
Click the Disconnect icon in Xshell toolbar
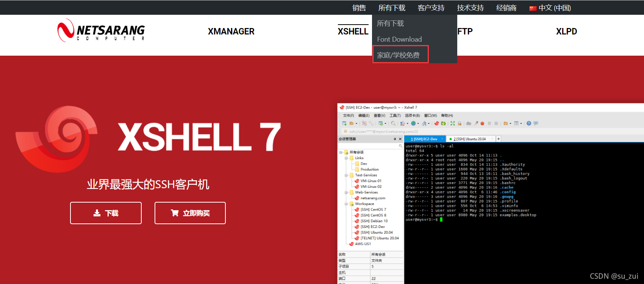click(364, 123)
